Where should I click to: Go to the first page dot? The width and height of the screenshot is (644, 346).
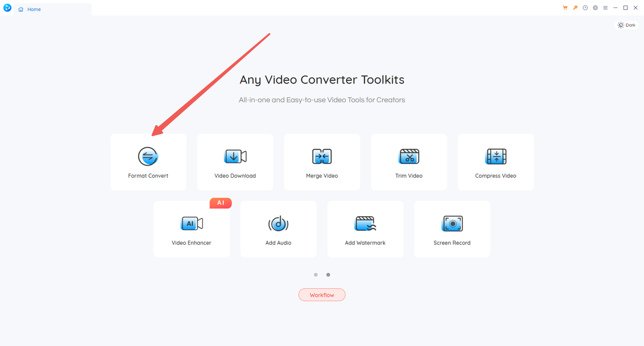[316, 275]
